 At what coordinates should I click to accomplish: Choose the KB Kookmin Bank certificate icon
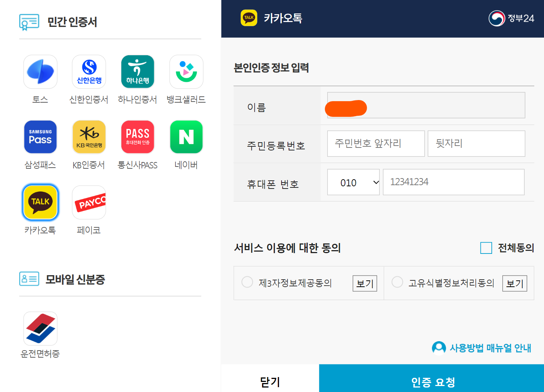point(89,137)
